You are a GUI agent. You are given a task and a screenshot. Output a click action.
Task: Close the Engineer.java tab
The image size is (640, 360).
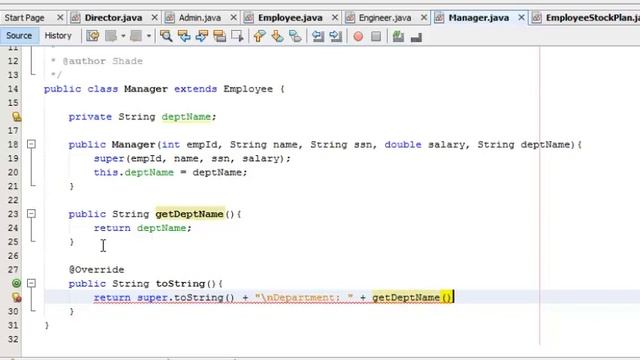tap(424, 18)
